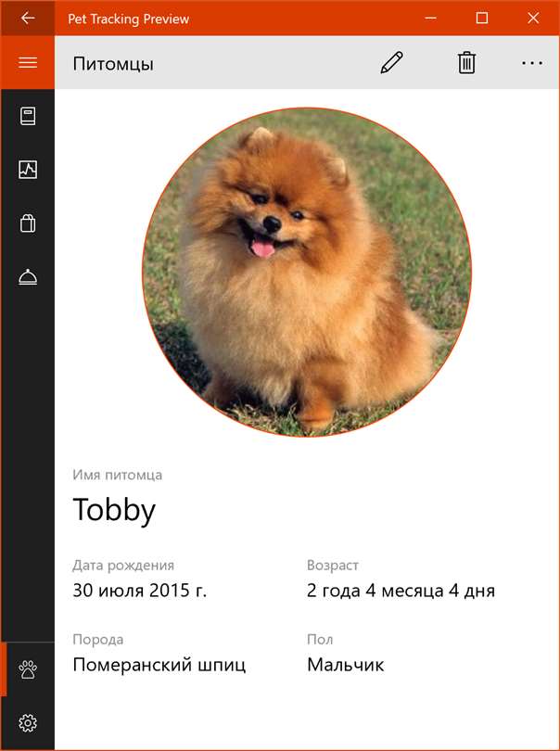The image size is (560, 751).
Task: Open the journal book icon in sidebar
Action: [x=28, y=117]
